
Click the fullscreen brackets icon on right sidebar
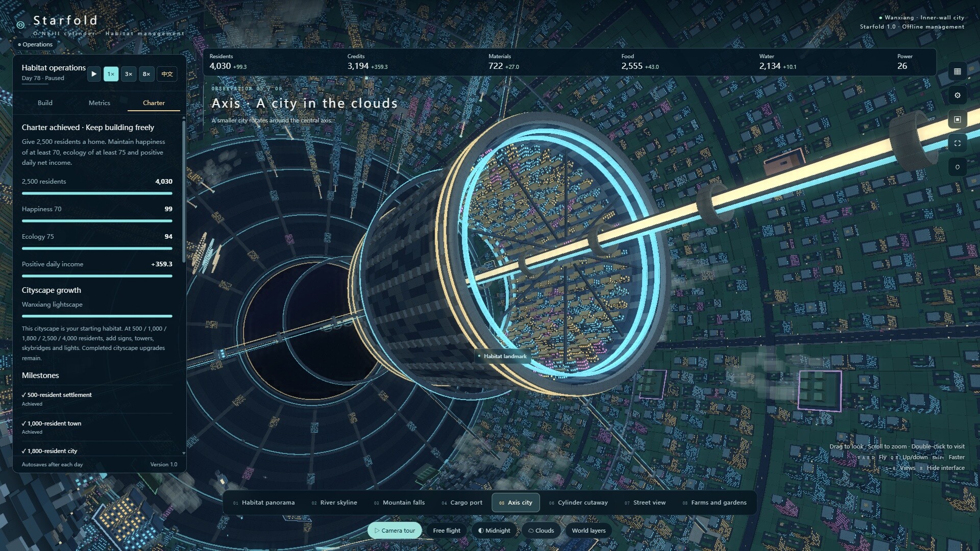click(x=958, y=143)
